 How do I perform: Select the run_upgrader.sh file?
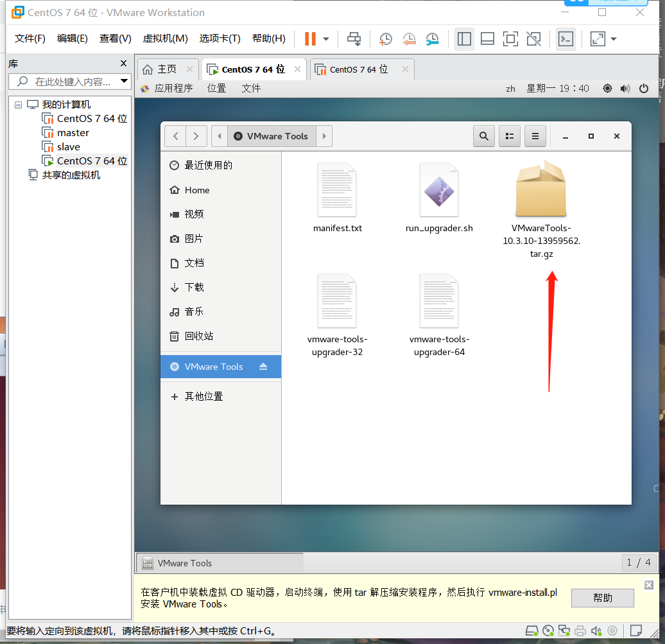pyautogui.click(x=439, y=197)
